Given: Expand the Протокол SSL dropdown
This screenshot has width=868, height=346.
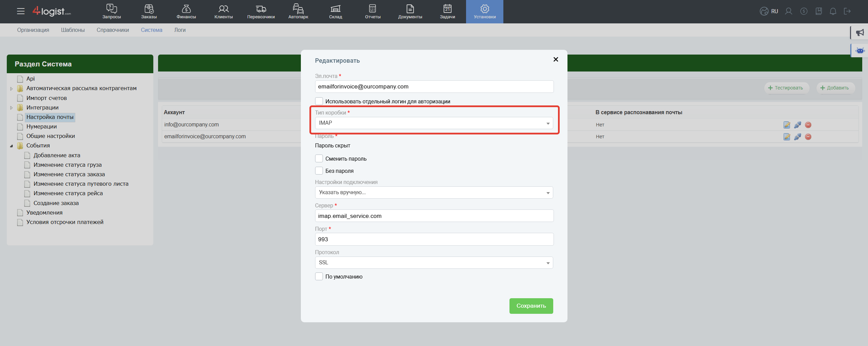Looking at the screenshot, I should [x=434, y=263].
